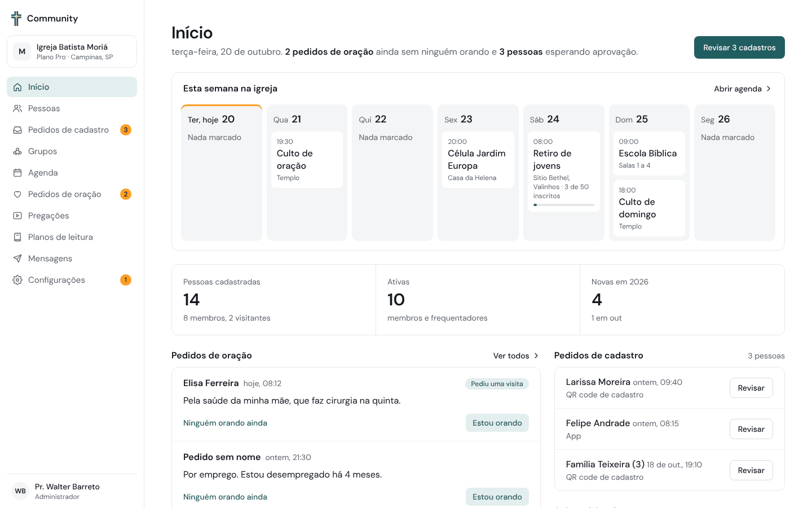Click the Agenda calendar icon

[x=17, y=173]
